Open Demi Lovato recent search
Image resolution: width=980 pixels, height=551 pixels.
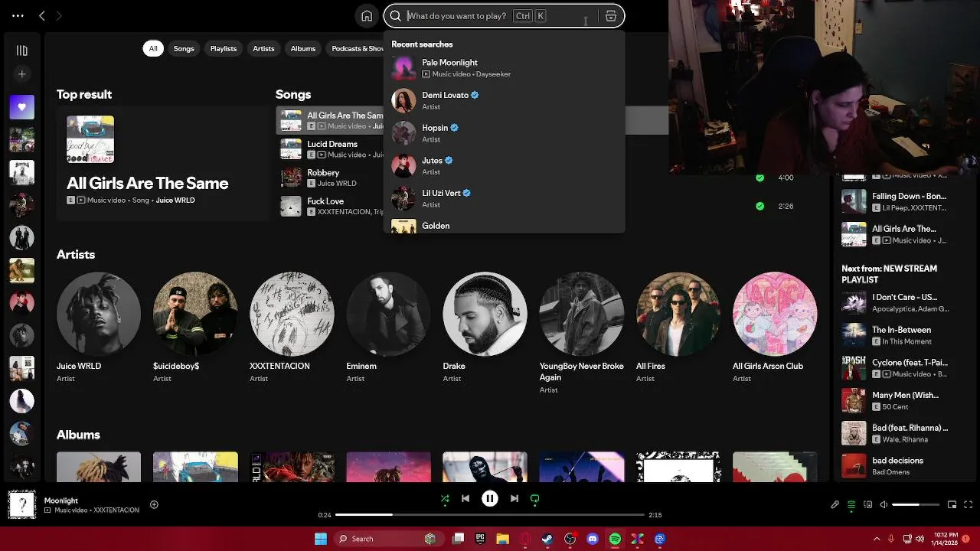coord(504,100)
